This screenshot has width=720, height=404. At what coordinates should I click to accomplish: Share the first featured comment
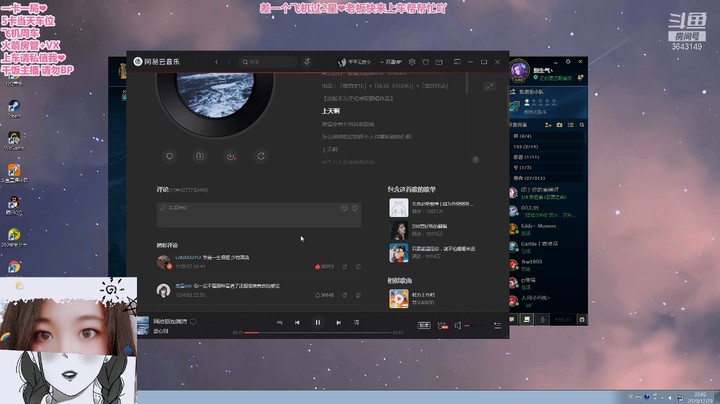click(x=344, y=266)
